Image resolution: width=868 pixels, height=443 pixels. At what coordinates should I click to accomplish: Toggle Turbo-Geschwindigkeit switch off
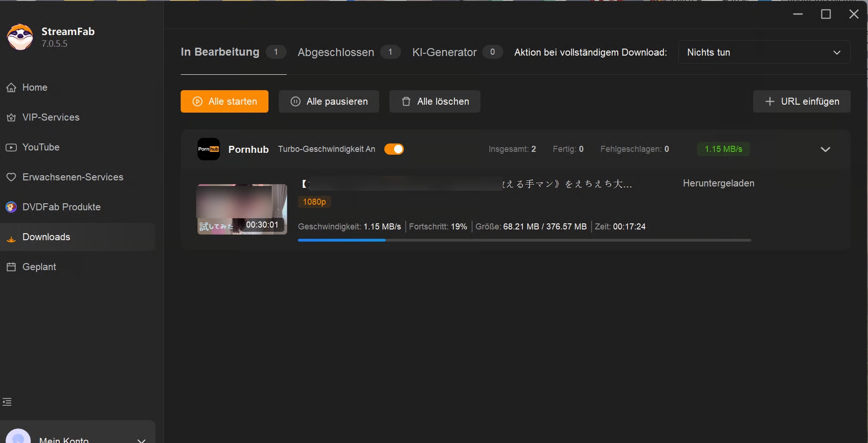(394, 149)
